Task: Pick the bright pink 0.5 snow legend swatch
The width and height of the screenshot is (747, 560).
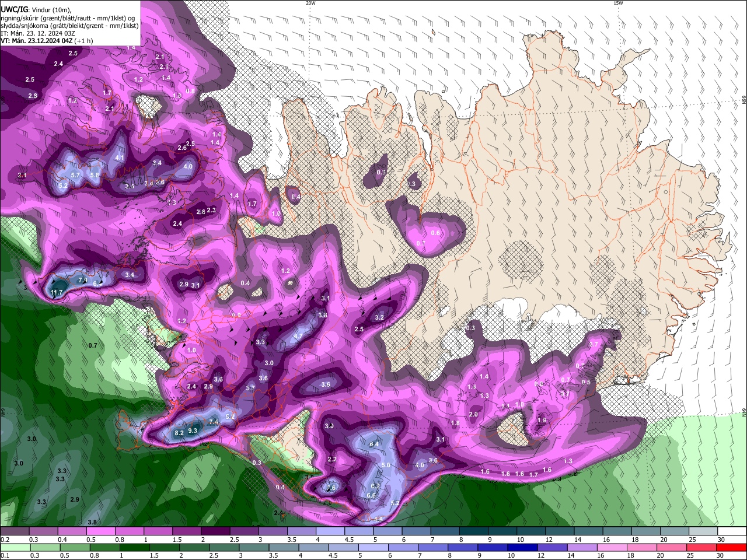Action: [x=100, y=531]
